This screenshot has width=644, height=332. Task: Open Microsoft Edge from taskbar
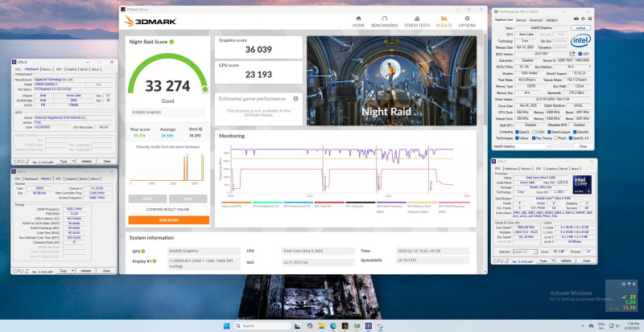333,326
